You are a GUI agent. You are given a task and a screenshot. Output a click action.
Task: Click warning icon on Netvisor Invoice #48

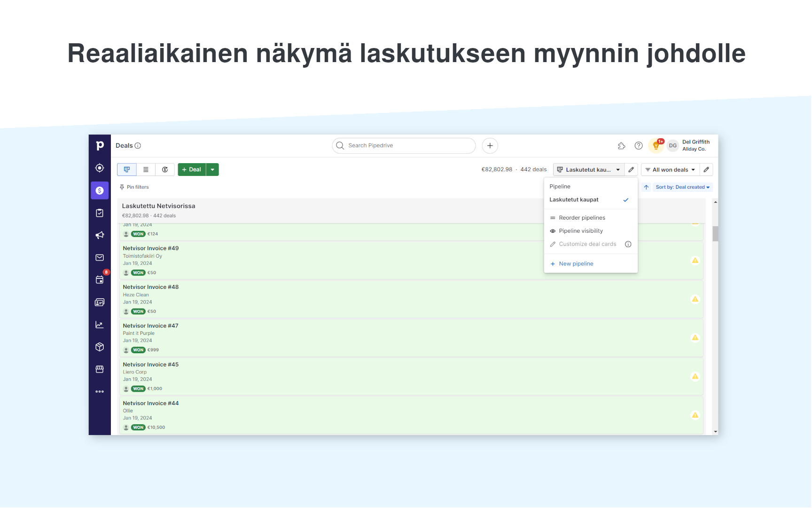point(695,299)
